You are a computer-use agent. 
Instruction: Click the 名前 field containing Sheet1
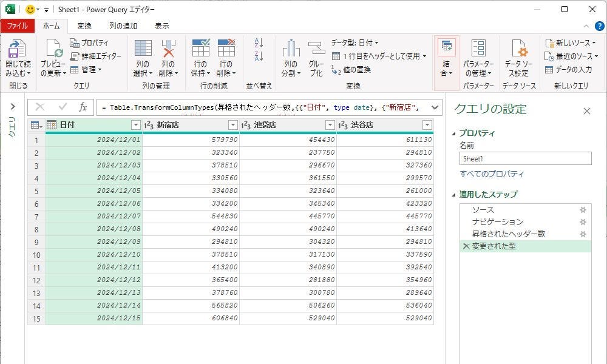point(525,158)
